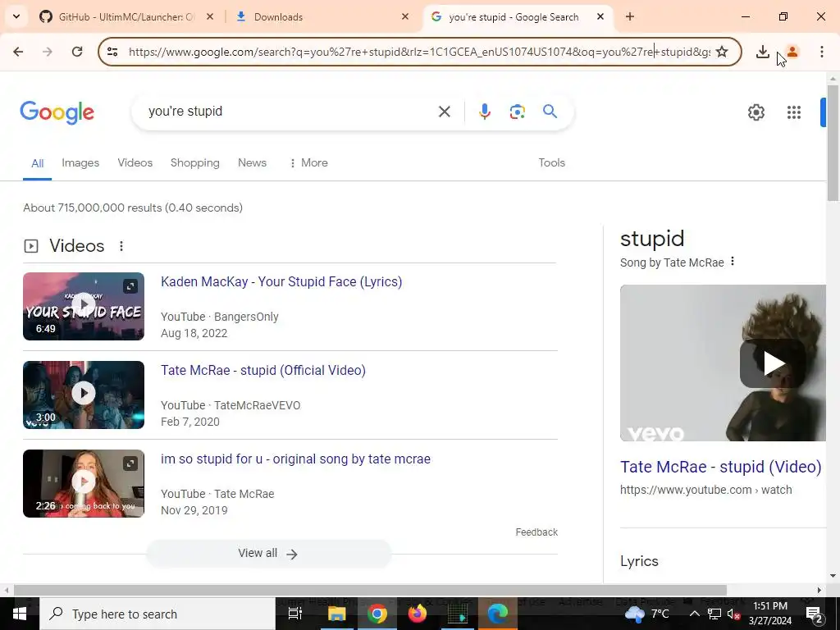Open Tate McRae - stupid (Video) panel link
This screenshot has width=840, height=630.
[x=720, y=467]
